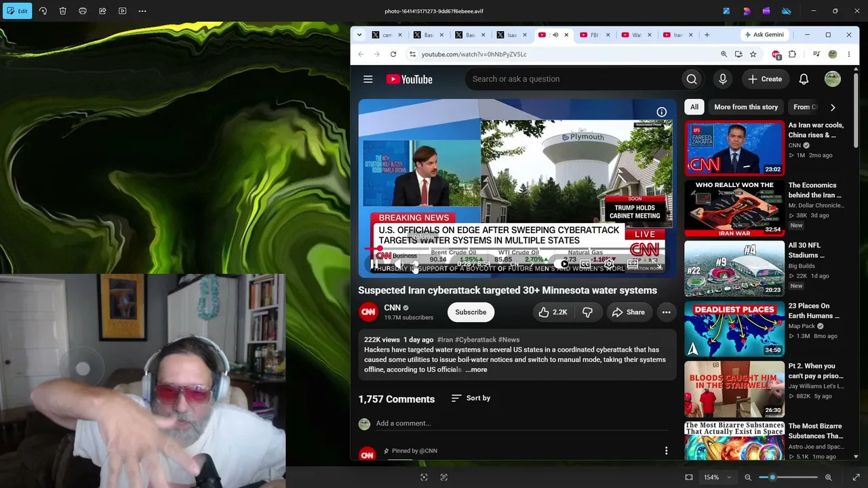This screenshot has height=488, width=868.
Task: Click the Ask Gemini button
Action: (x=764, y=35)
